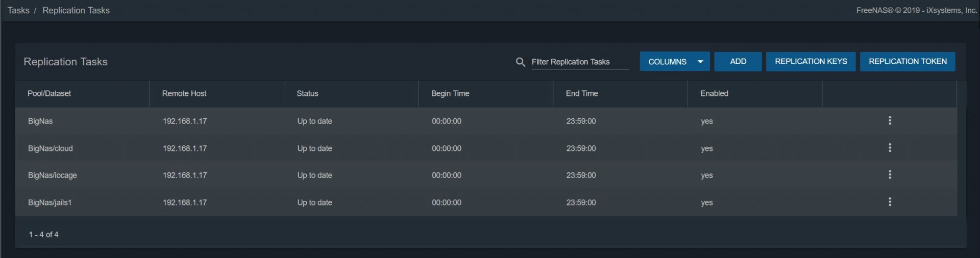The height and width of the screenshot is (258, 980).
Task: Sort by Remote Host column header
Action: 184,93
